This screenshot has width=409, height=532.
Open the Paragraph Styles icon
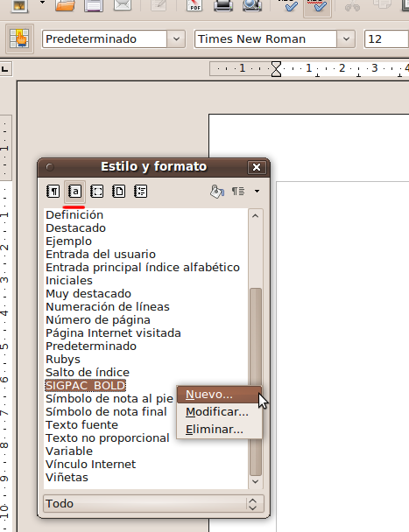point(53,192)
